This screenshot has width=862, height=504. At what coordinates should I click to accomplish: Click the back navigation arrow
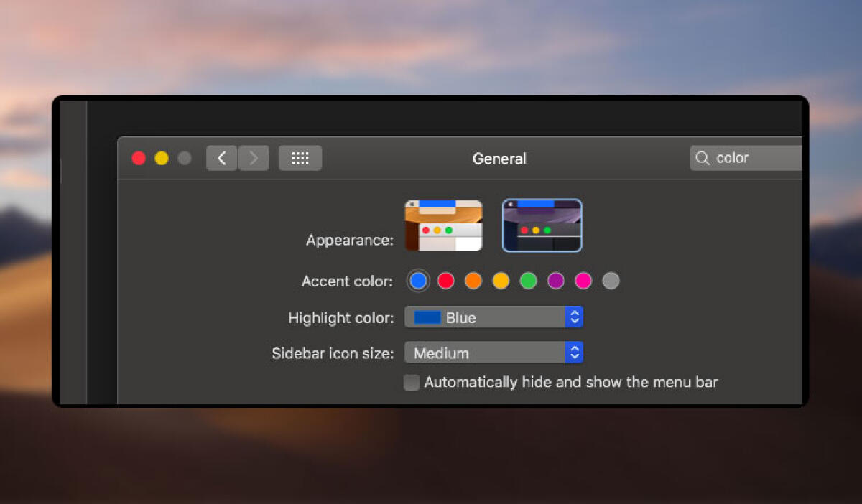[x=221, y=158]
